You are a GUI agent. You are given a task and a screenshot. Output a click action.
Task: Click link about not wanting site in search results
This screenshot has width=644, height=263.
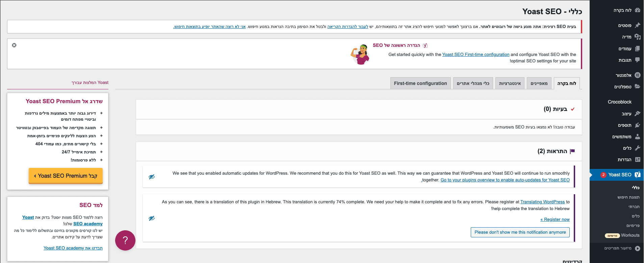[x=209, y=27]
